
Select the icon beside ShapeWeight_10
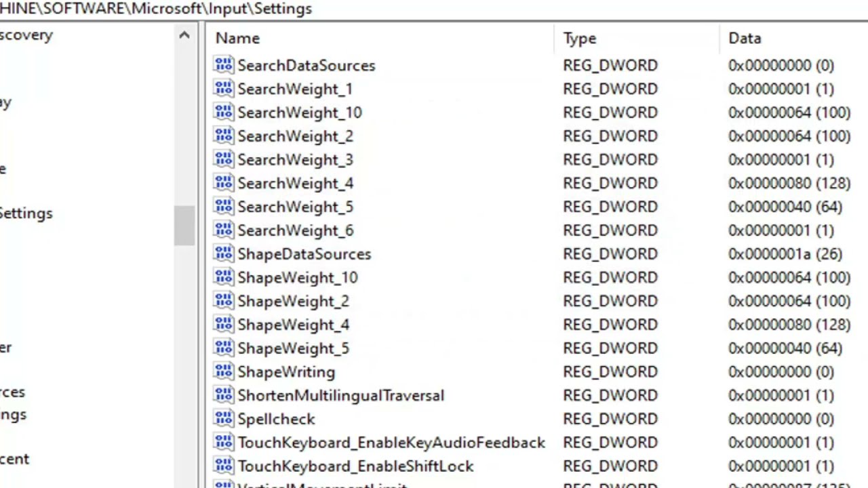pos(223,277)
